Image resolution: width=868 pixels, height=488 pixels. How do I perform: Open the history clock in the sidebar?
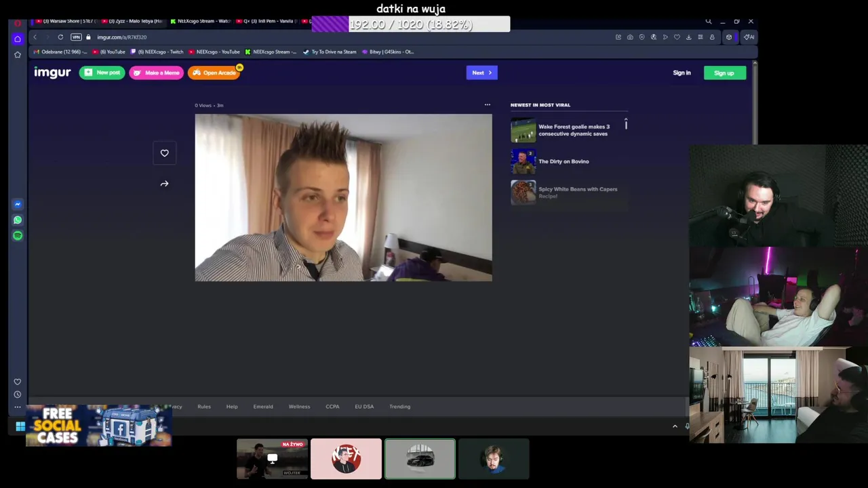click(18, 394)
